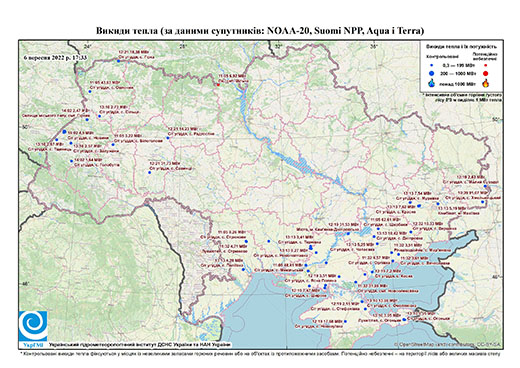Click the enlarged blue marker labeled 10:02 4,3 МВт
The height and width of the screenshot is (368, 520).
coord(64,132)
